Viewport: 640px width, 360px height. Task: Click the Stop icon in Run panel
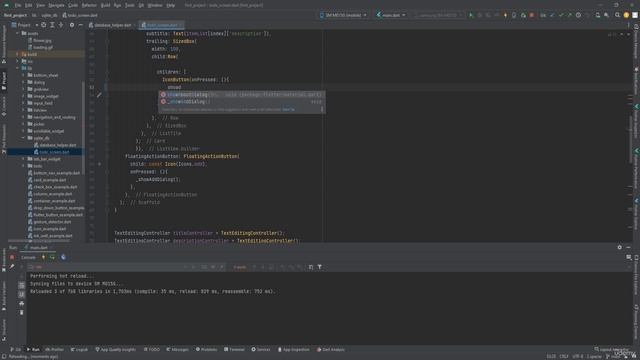[x=12, y=257]
